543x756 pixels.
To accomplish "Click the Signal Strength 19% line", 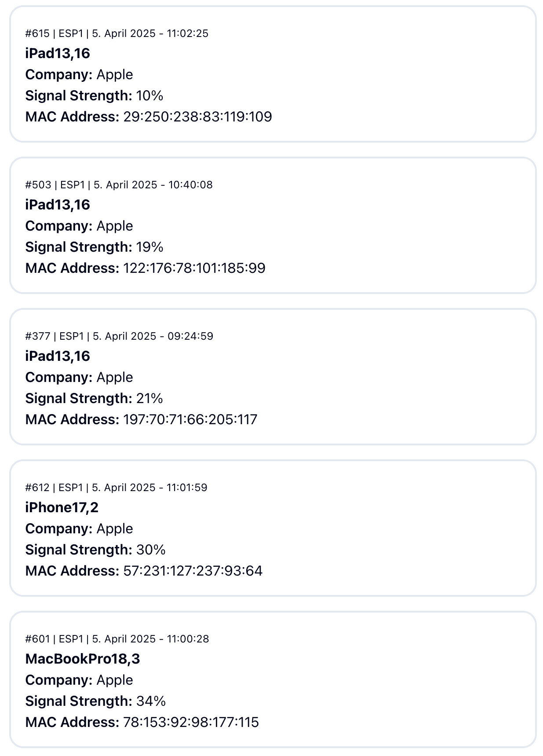I will [x=94, y=247].
